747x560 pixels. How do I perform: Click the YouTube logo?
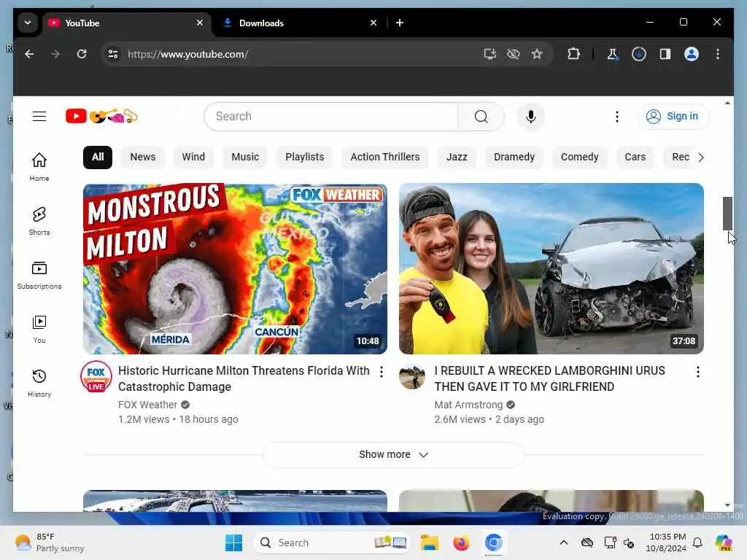coord(101,116)
